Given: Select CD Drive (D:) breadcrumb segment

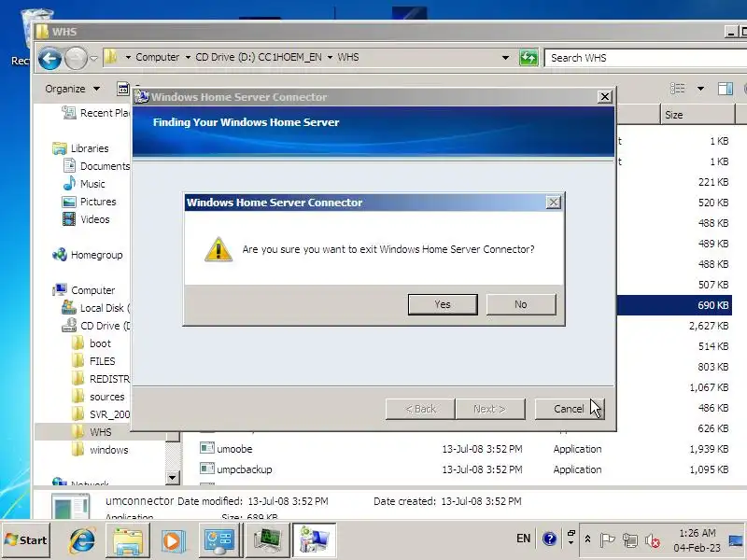Looking at the screenshot, I should (259, 57).
